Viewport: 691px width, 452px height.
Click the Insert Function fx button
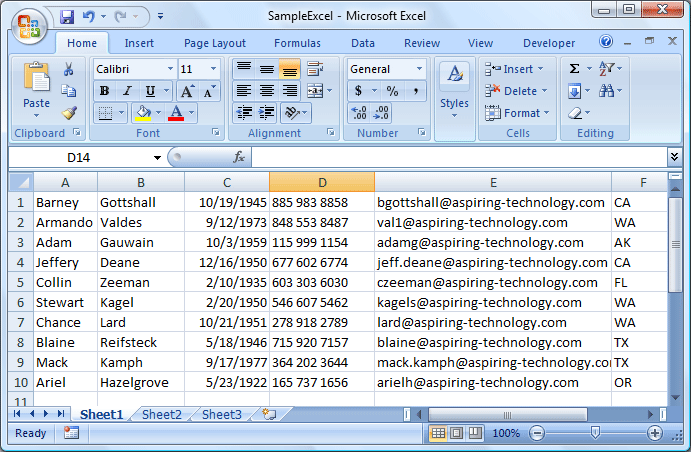(239, 157)
